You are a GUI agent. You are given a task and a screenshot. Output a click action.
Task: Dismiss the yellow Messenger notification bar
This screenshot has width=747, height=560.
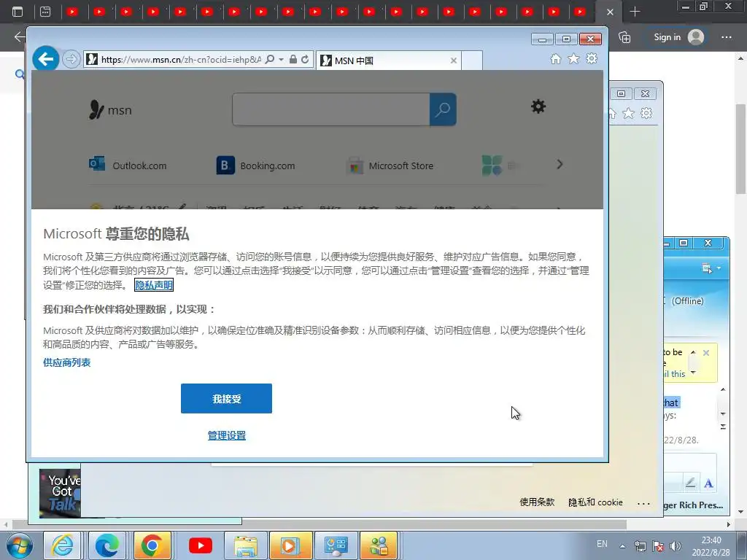[x=706, y=353]
